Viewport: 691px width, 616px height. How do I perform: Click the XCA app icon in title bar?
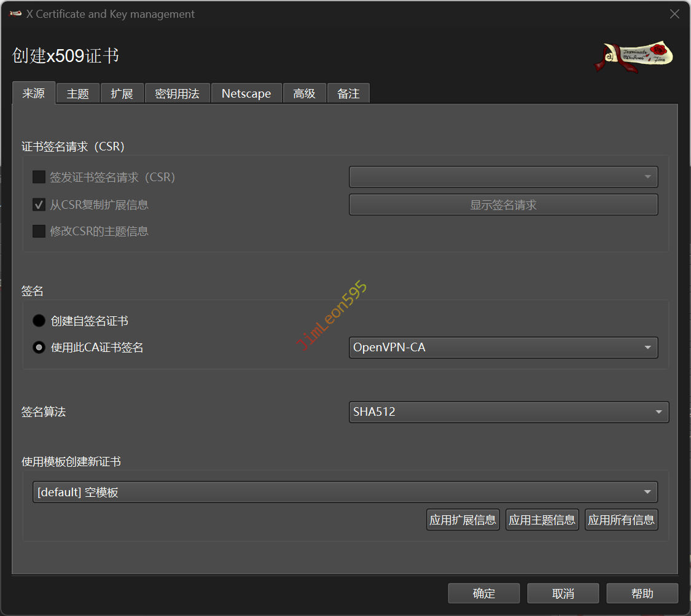point(16,14)
